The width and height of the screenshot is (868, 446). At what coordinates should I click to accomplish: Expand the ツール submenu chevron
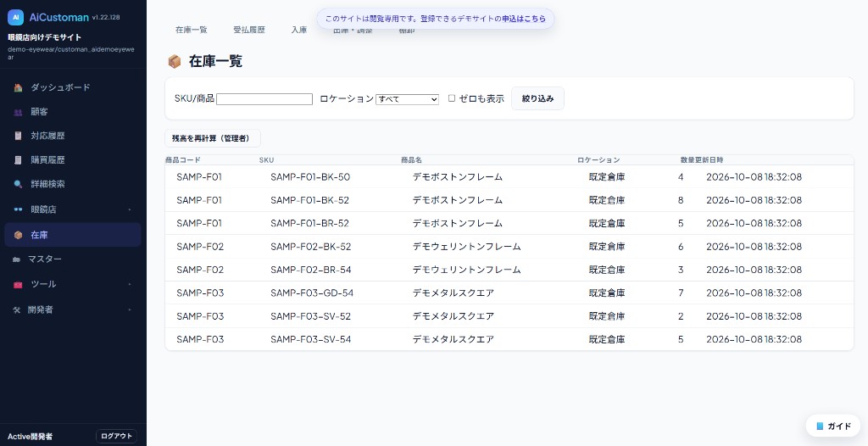[130, 284]
